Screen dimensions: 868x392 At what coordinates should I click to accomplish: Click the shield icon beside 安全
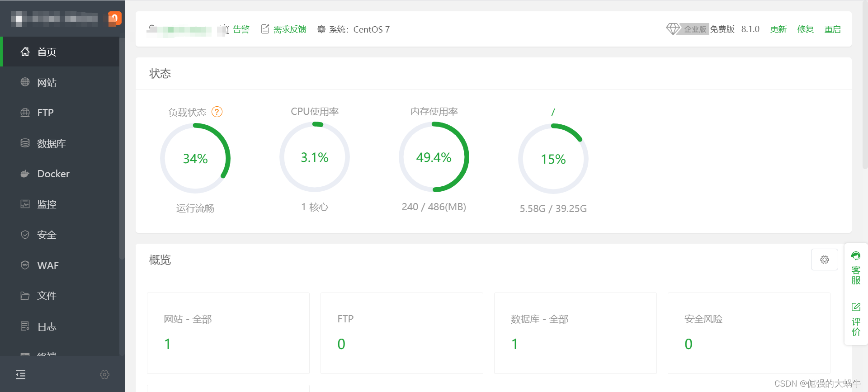point(25,235)
